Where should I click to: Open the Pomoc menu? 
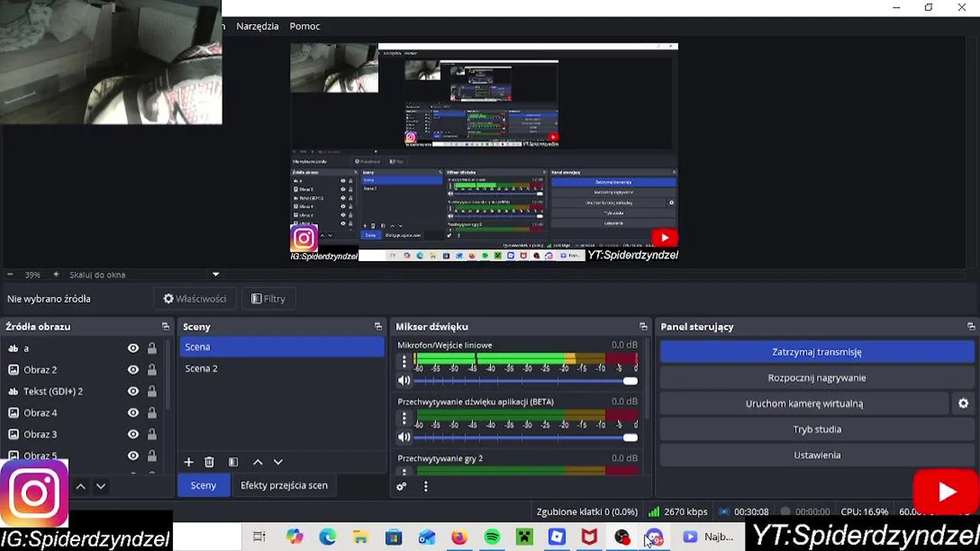[305, 26]
